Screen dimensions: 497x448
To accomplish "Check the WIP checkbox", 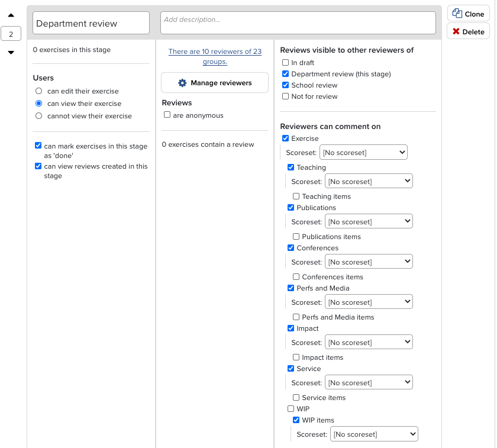I will tap(291, 409).
